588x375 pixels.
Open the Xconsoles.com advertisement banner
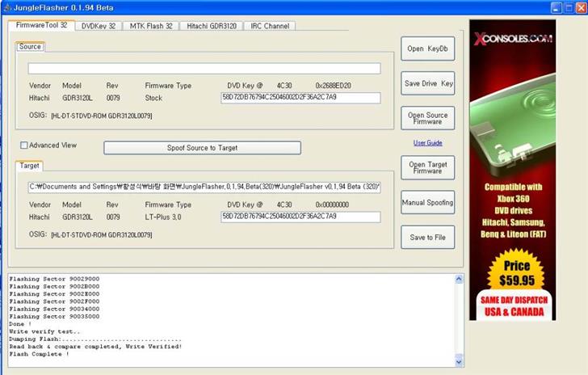[x=513, y=170]
